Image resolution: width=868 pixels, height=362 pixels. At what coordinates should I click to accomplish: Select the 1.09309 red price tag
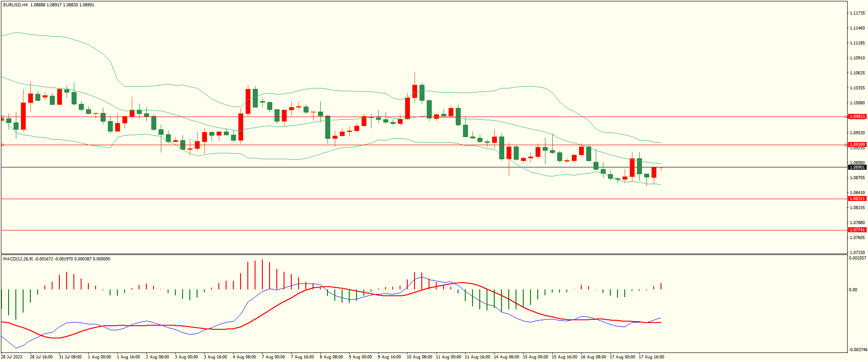click(857, 145)
